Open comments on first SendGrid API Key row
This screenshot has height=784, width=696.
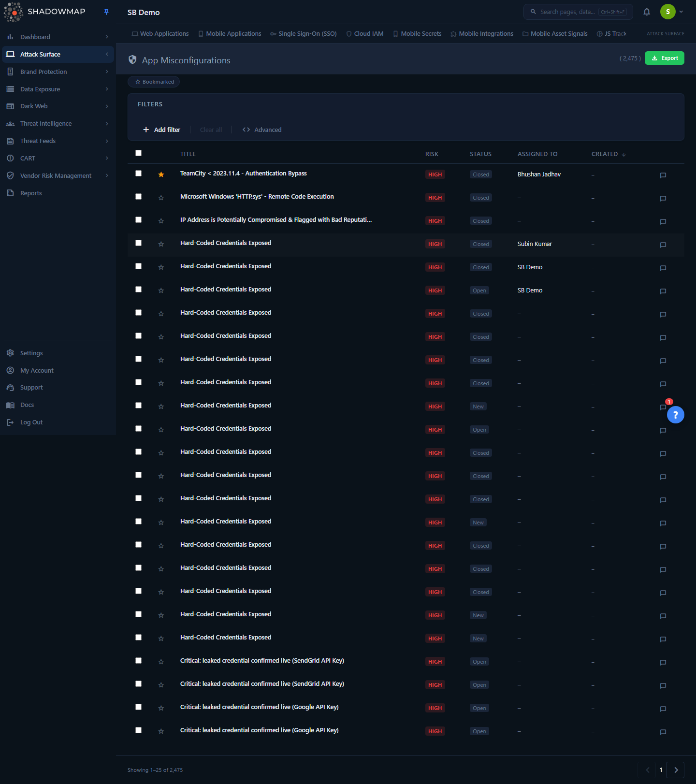[663, 663]
